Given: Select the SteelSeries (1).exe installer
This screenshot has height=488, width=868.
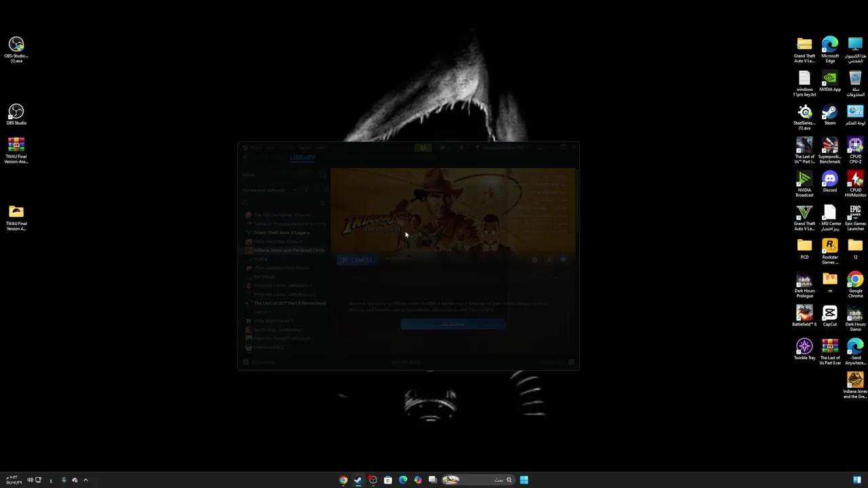Looking at the screenshot, I should [804, 117].
